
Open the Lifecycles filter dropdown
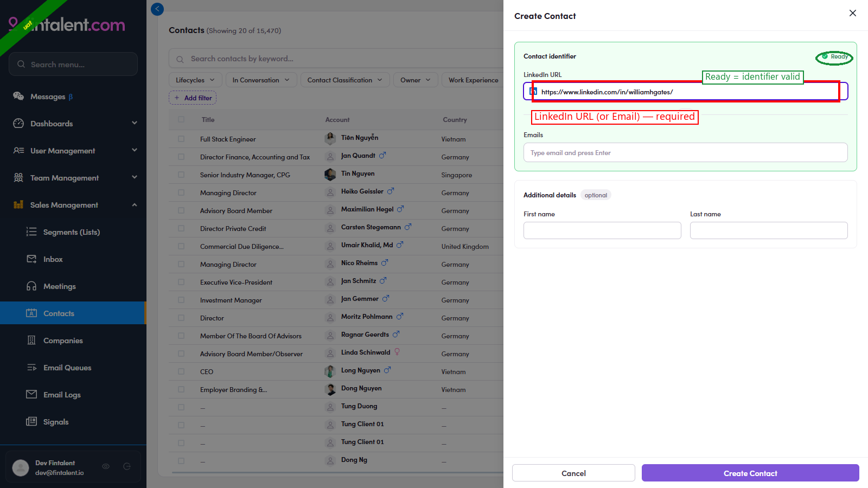pyautogui.click(x=195, y=80)
